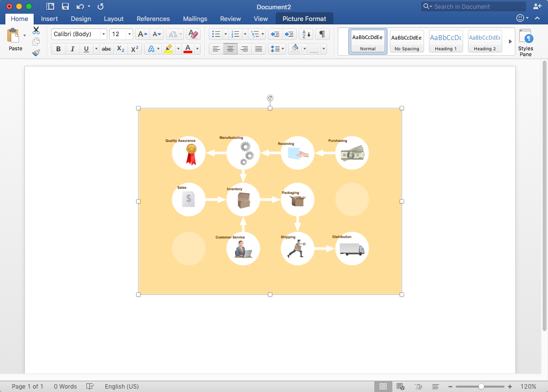
Task: Show paragraph marks with pilcrow icon
Action: coord(322,34)
